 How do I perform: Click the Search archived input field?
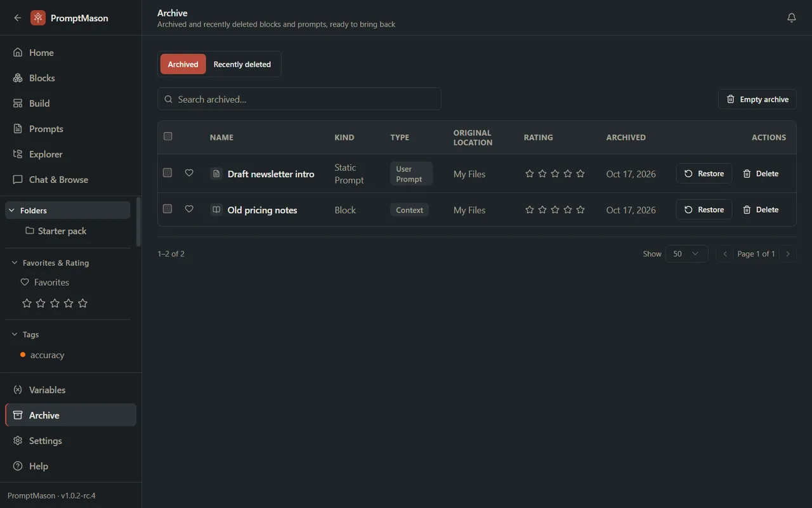(299, 99)
